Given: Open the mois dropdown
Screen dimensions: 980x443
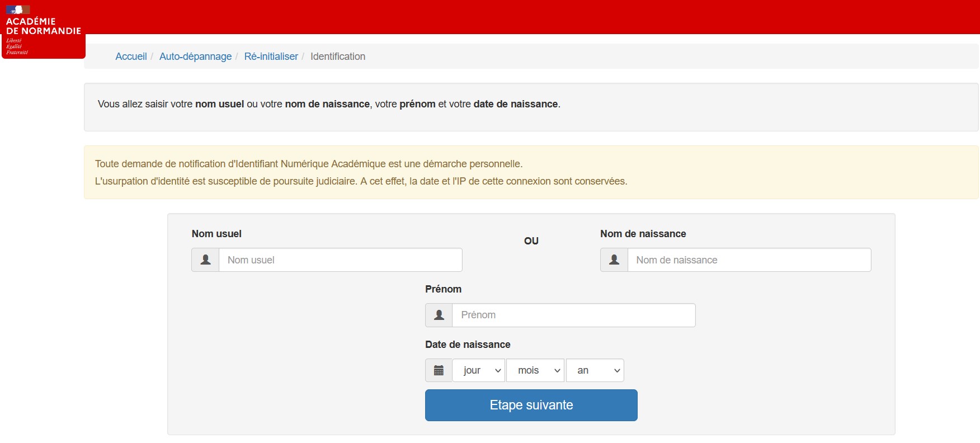Looking at the screenshot, I should (x=535, y=370).
